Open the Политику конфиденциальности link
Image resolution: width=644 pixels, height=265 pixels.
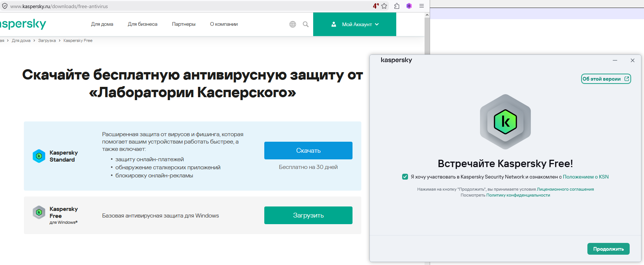518,195
